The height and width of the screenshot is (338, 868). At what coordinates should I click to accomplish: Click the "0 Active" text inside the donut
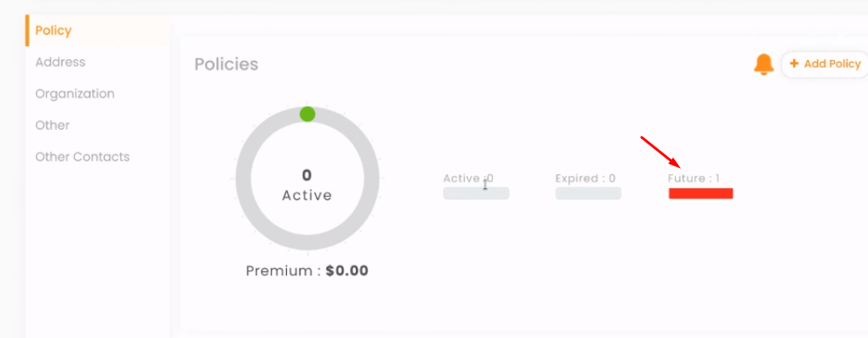(x=307, y=186)
